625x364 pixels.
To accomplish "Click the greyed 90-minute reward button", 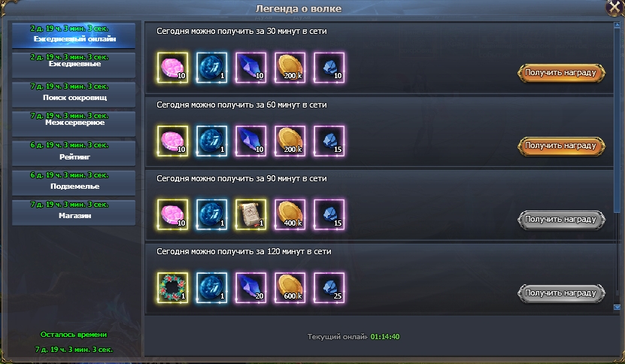I will tap(561, 220).
